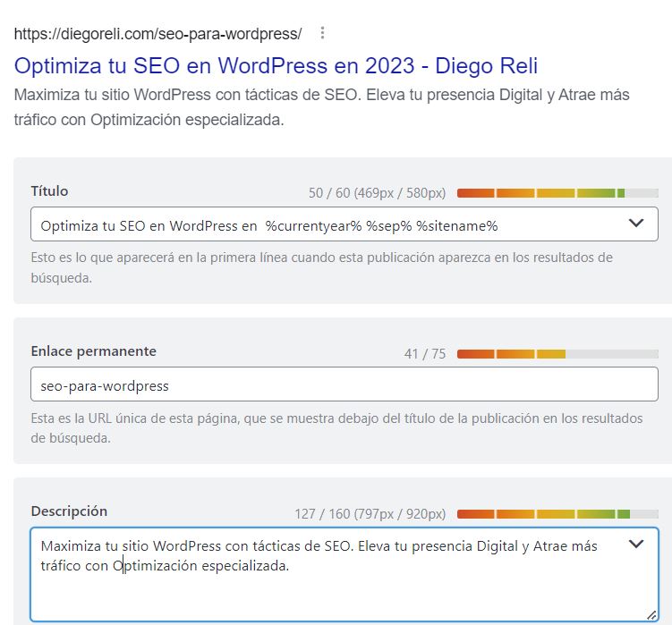The image size is (672, 625).
Task: Click the Descripción length progress bar
Action: (x=557, y=514)
